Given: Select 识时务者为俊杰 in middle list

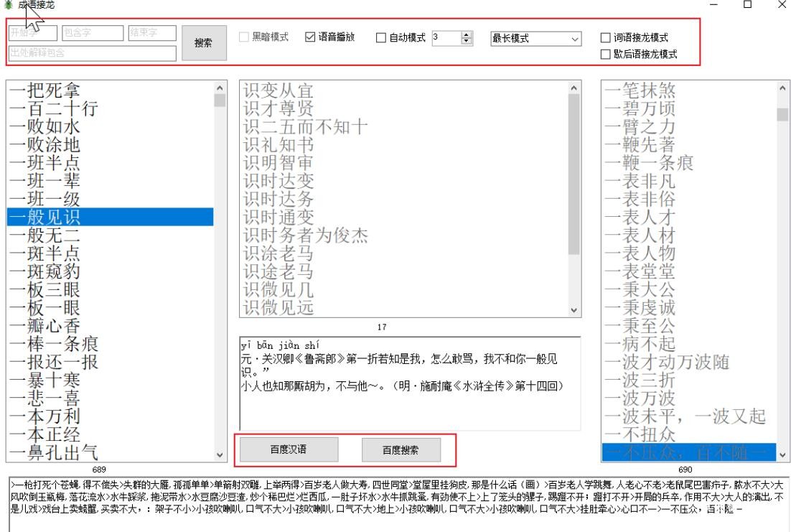Looking at the screenshot, I should point(403,235).
